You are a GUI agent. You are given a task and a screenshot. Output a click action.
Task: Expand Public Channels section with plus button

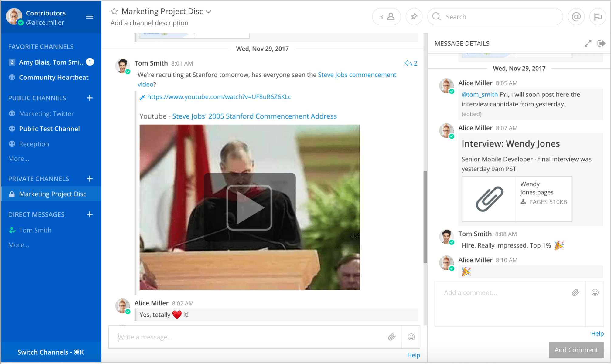point(90,98)
